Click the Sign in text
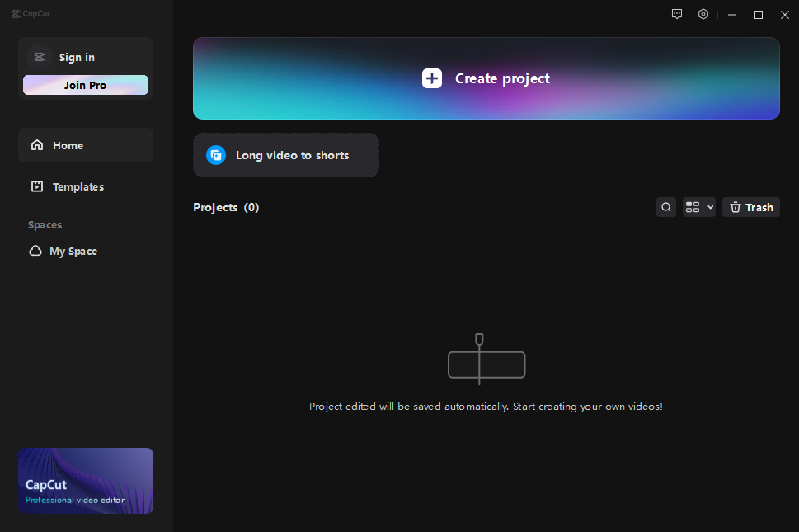Image resolution: width=799 pixels, height=532 pixels. click(77, 57)
